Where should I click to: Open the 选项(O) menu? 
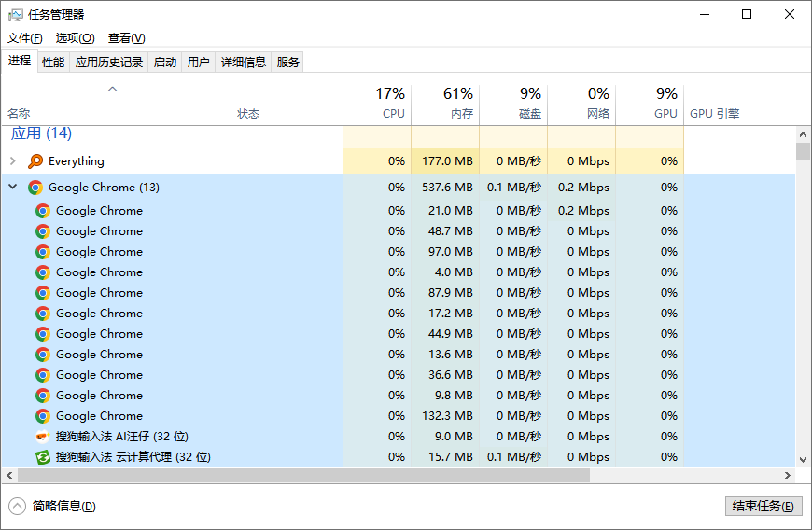pos(75,38)
